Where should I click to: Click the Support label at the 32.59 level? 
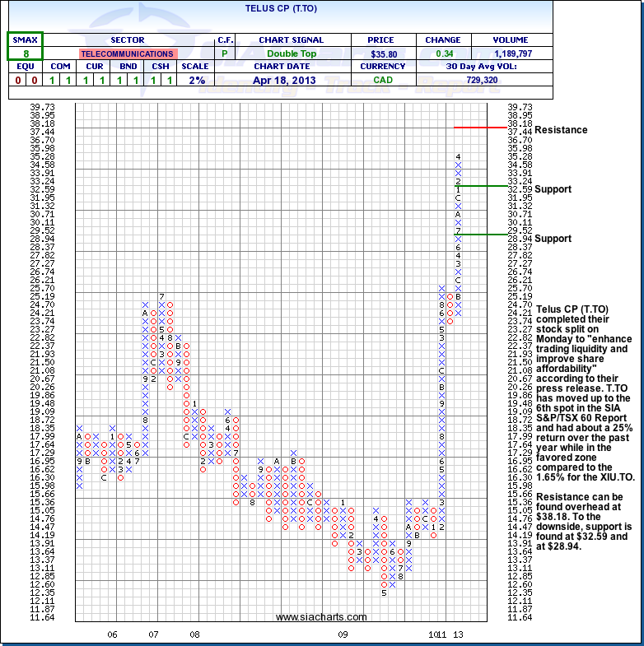coord(553,189)
